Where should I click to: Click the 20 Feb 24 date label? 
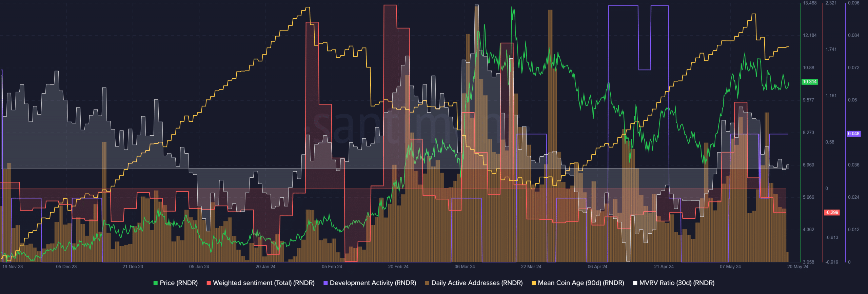(398, 267)
